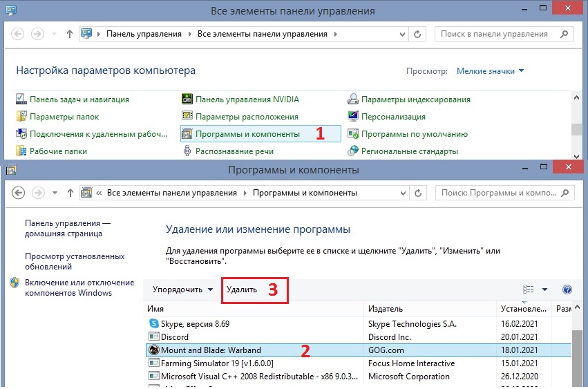
Task: Click date 15.01.2021 cell
Action: click(x=520, y=363)
